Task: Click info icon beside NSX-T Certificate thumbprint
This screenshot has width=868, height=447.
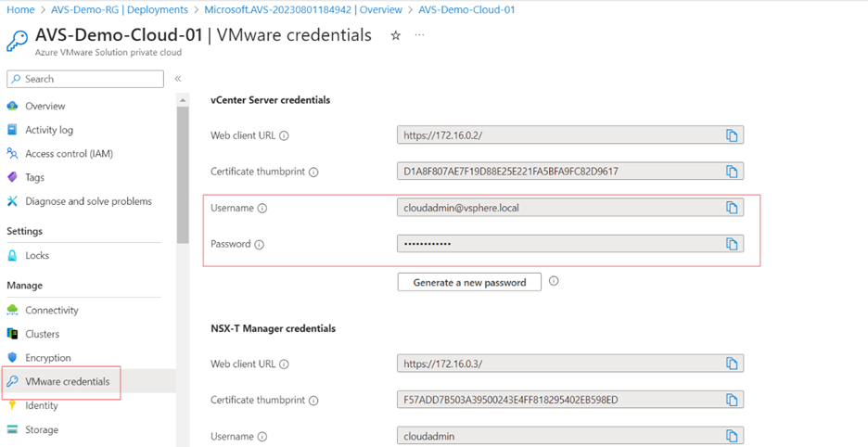Action: coord(313,401)
